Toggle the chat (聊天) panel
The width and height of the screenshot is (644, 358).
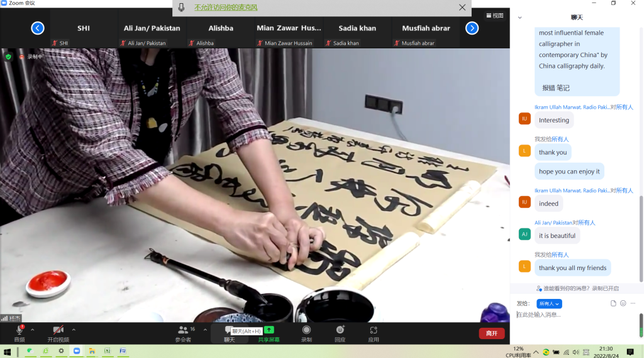point(230,333)
